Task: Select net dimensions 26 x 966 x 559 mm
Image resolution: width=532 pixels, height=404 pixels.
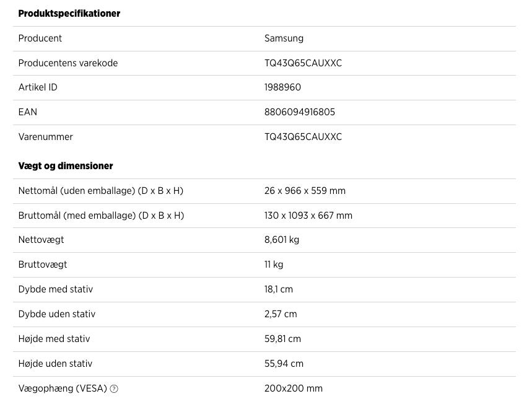Action: (305, 191)
